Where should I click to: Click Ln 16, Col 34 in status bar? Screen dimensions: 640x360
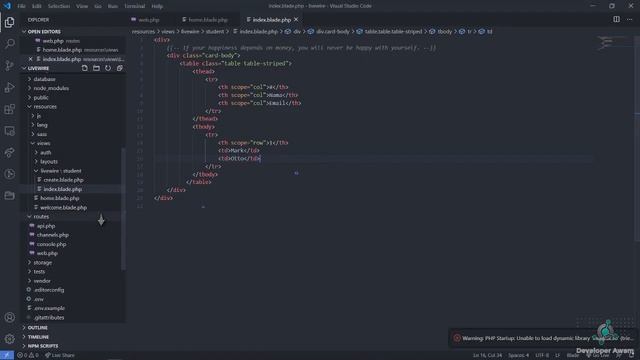point(487,356)
